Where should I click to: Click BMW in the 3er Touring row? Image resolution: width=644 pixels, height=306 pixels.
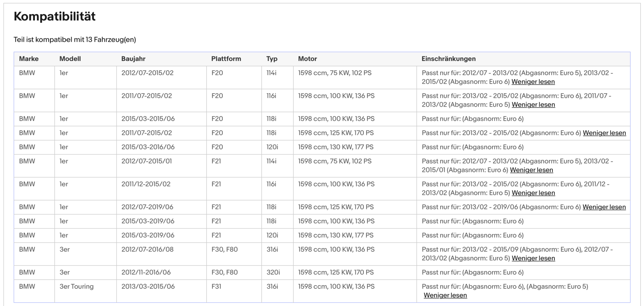(27, 287)
